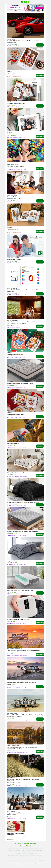51x868 pixels.
Task: Click 'Deal ansehen' for Hotel Villa Belvedere Rügen
Action: click(x=40, y=654)
